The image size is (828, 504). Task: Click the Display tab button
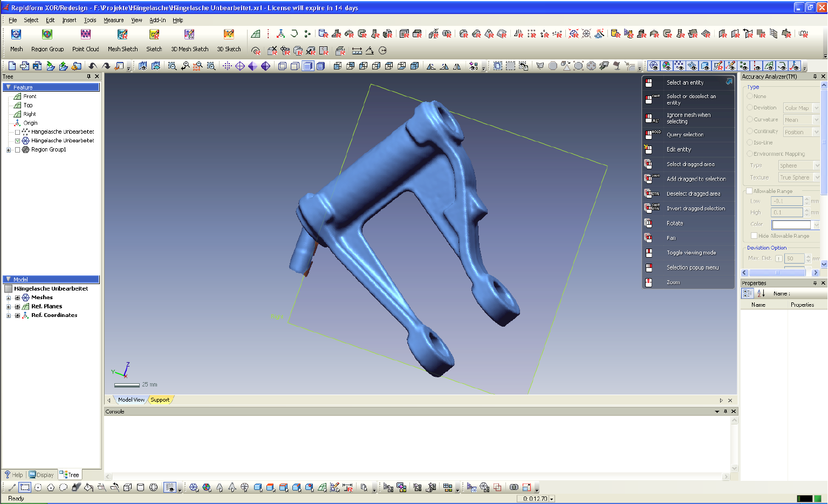pyautogui.click(x=42, y=475)
